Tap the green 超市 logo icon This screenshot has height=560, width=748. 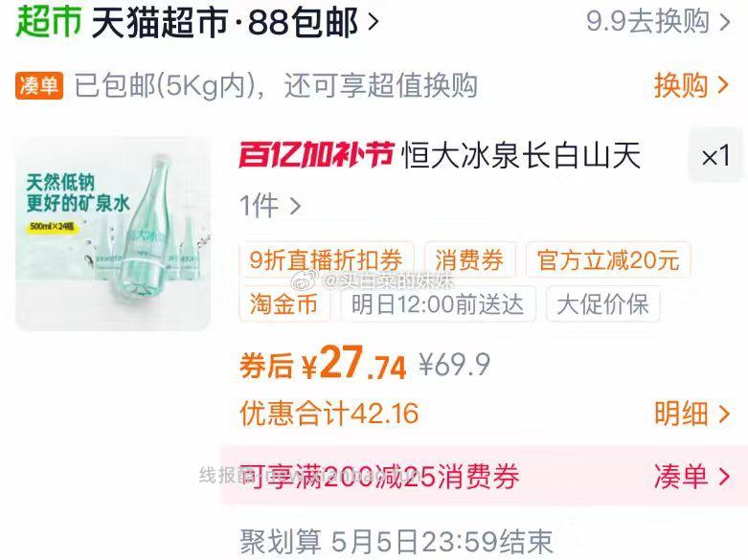coord(48,21)
